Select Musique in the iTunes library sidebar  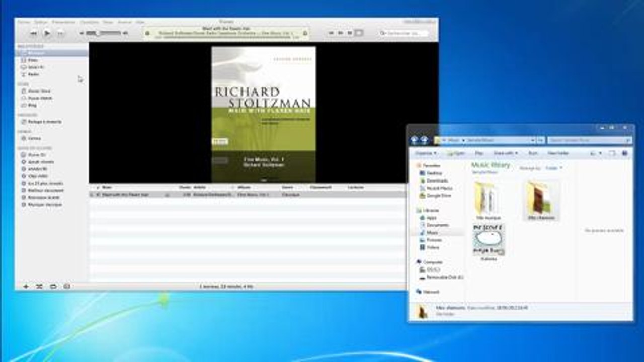pos(52,53)
